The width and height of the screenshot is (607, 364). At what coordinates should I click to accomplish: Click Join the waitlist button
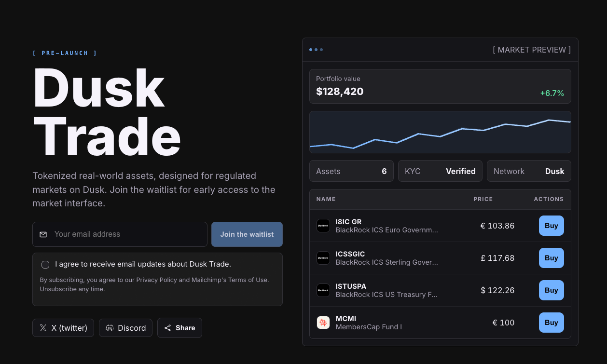coord(247,234)
